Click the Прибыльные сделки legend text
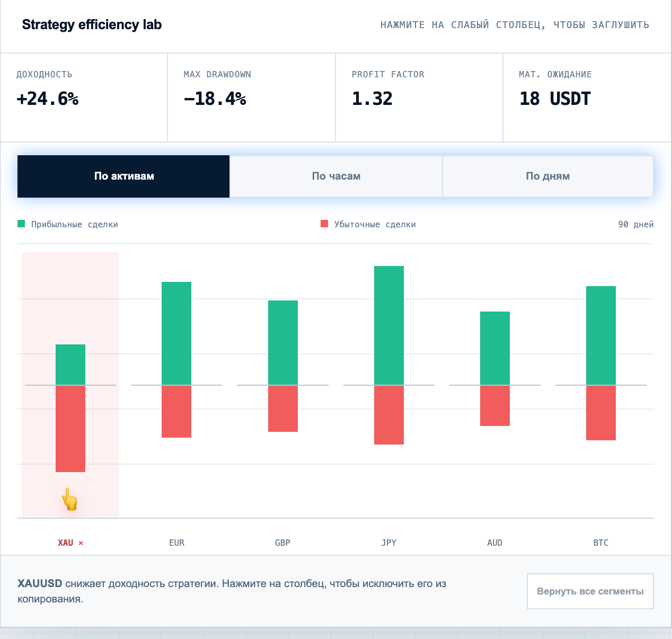Image resolution: width=672 pixels, height=639 pixels. (75, 225)
